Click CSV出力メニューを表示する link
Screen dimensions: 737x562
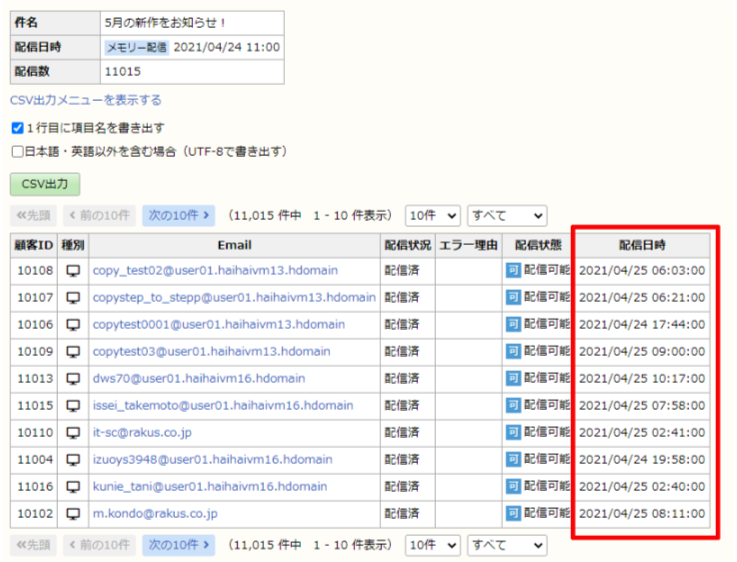click(86, 100)
